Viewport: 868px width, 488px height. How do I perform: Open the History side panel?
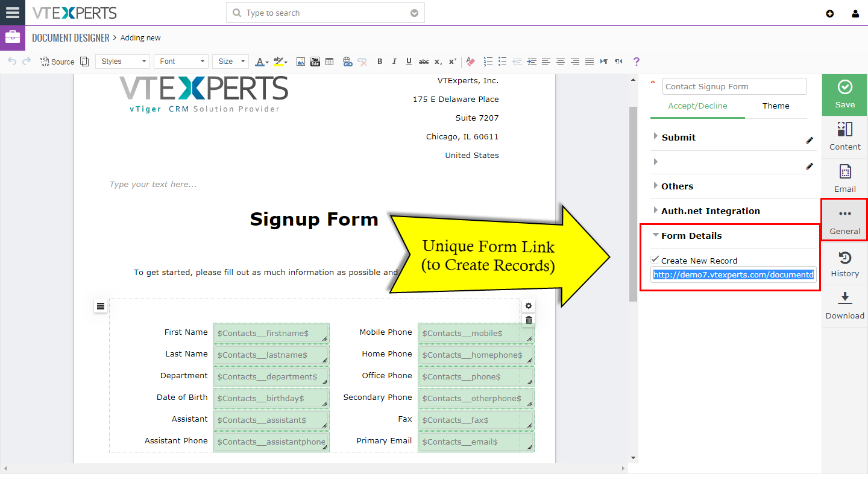pyautogui.click(x=845, y=264)
